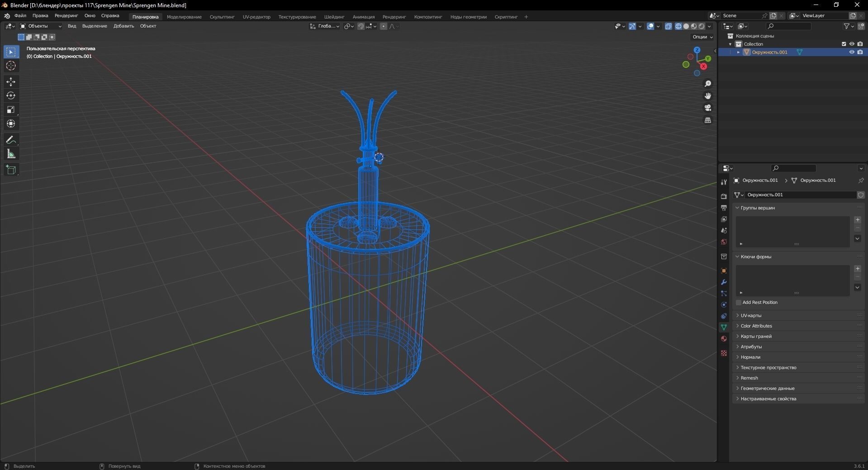Open the Object properties tab
Image resolution: width=868 pixels, height=470 pixels.
tap(724, 271)
